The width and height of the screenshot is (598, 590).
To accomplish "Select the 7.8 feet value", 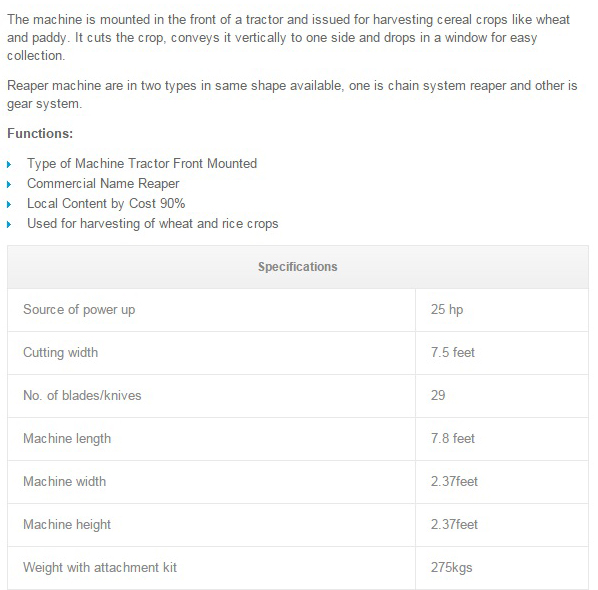I will (453, 439).
